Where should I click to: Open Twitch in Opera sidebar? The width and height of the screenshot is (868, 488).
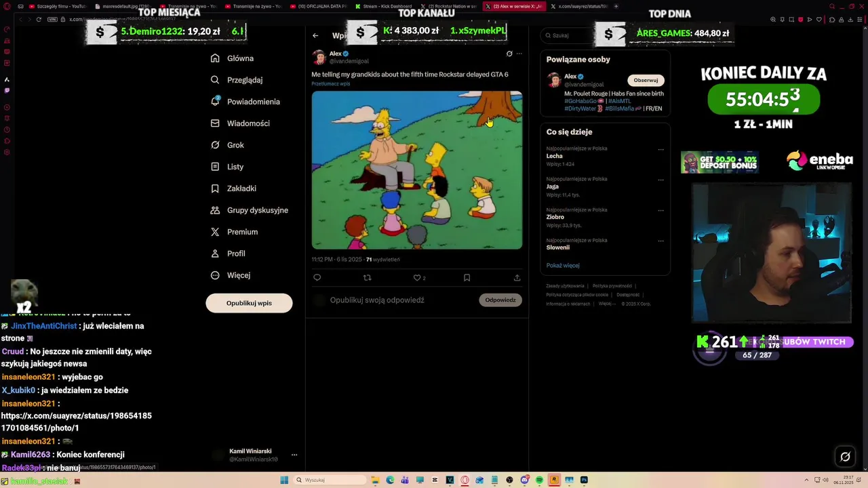click(x=7, y=90)
